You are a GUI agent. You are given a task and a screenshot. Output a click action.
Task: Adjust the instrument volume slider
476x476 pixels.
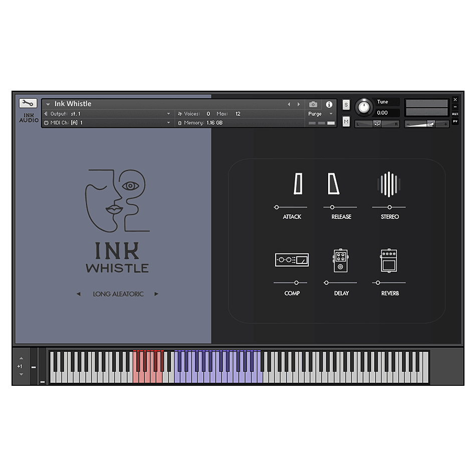pyautogui.click(x=426, y=124)
